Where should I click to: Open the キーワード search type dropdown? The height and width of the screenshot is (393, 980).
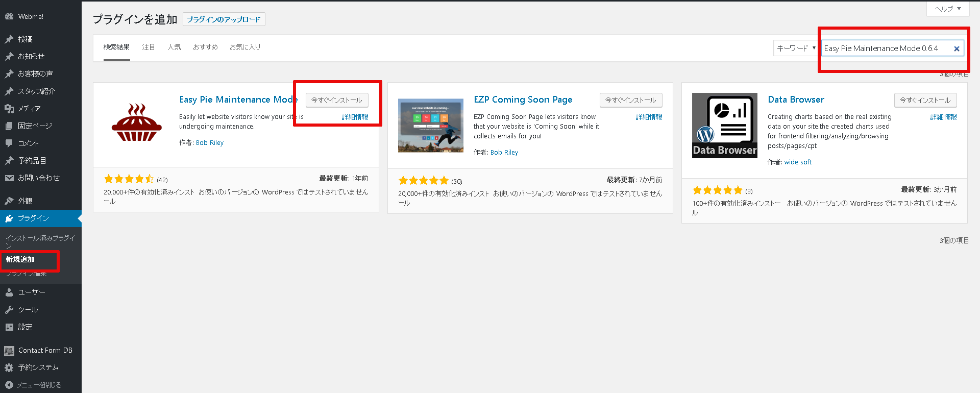click(795, 48)
